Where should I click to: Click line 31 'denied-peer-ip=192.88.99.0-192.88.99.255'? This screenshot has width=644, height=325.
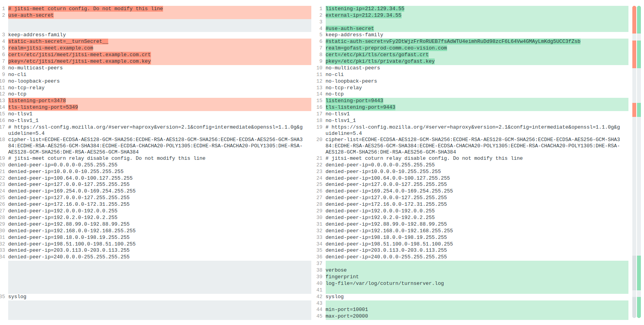coord(386,224)
